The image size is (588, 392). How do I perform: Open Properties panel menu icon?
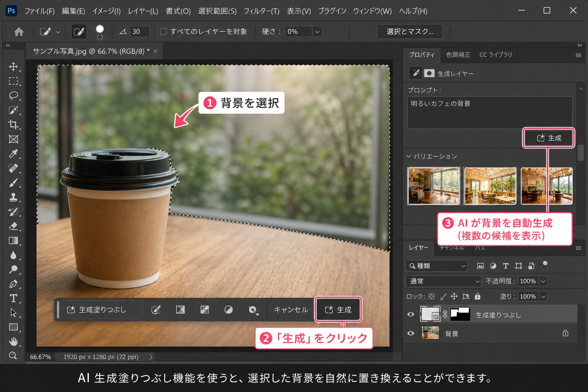(x=578, y=55)
